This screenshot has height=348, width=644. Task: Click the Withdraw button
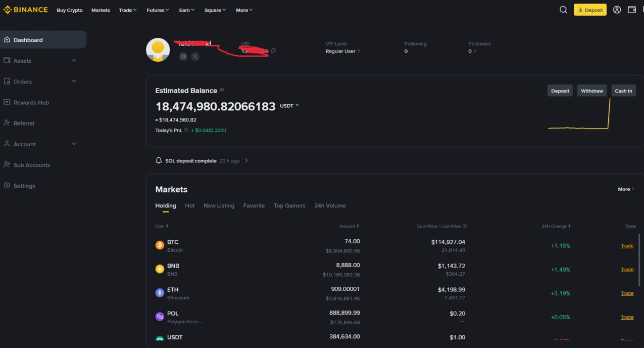[591, 90]
